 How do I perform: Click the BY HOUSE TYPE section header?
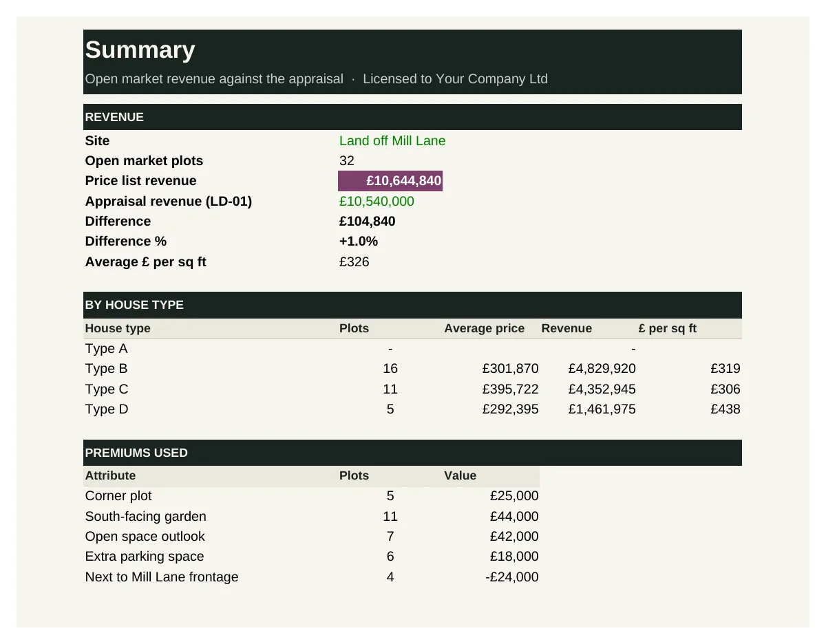pos(412,305)
